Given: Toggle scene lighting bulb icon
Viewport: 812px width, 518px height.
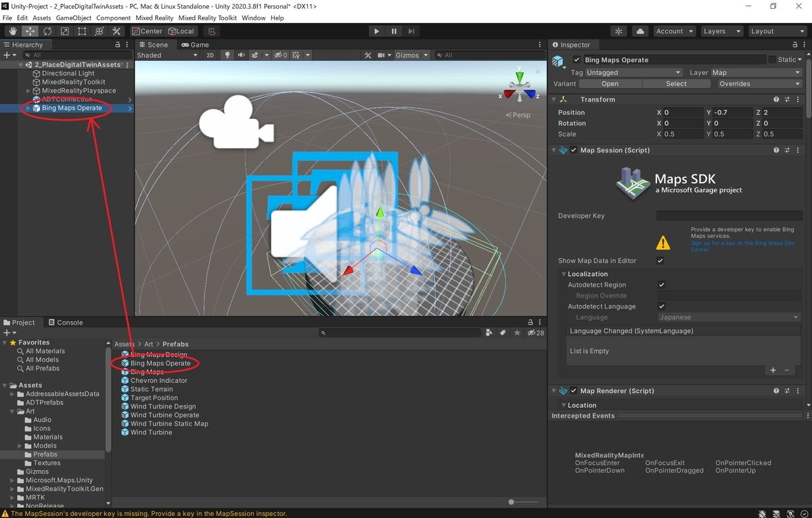Looking at the screenshot, I should pyautogui.click(x=227, y=55).
